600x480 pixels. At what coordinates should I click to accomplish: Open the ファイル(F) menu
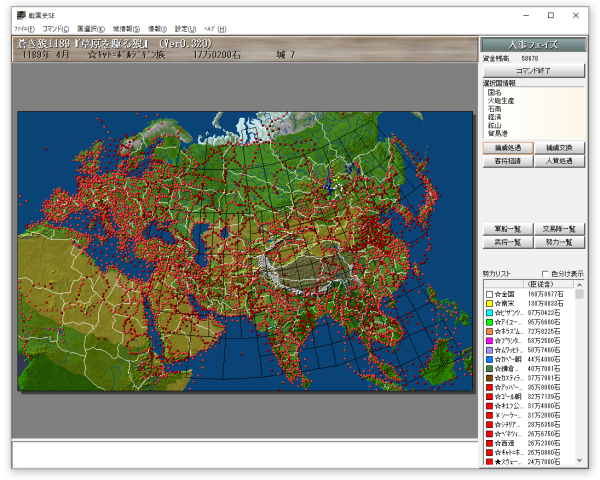point(24,30)
